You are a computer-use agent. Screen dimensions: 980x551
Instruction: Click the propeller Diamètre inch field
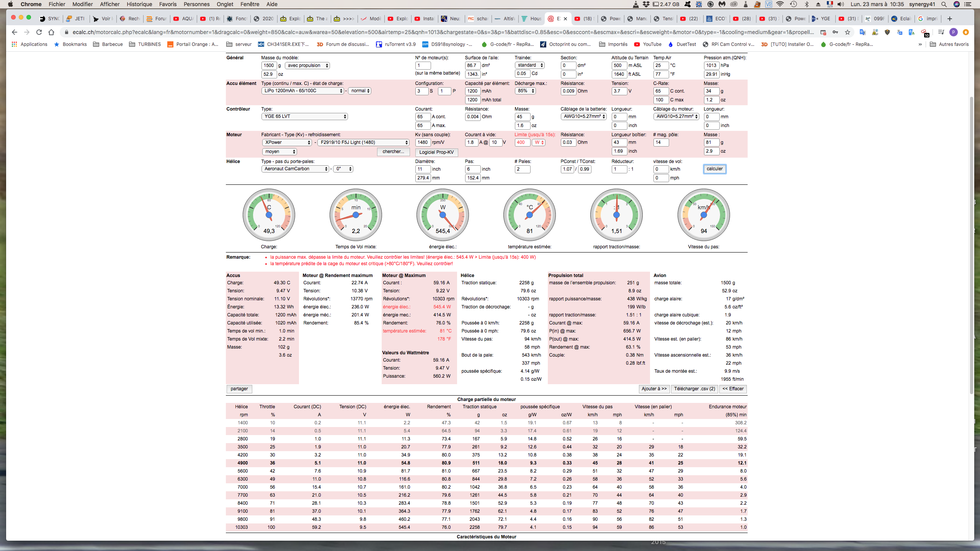click(x=423, y=169)
